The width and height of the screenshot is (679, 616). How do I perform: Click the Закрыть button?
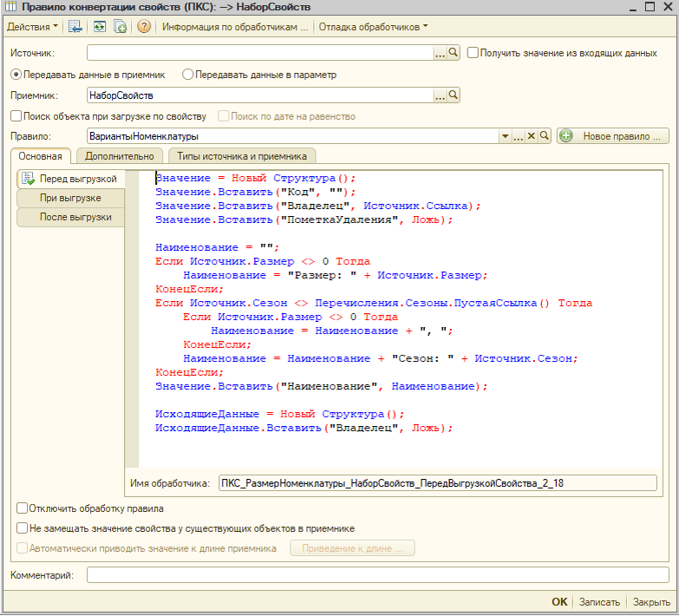(x=651, y=602)
